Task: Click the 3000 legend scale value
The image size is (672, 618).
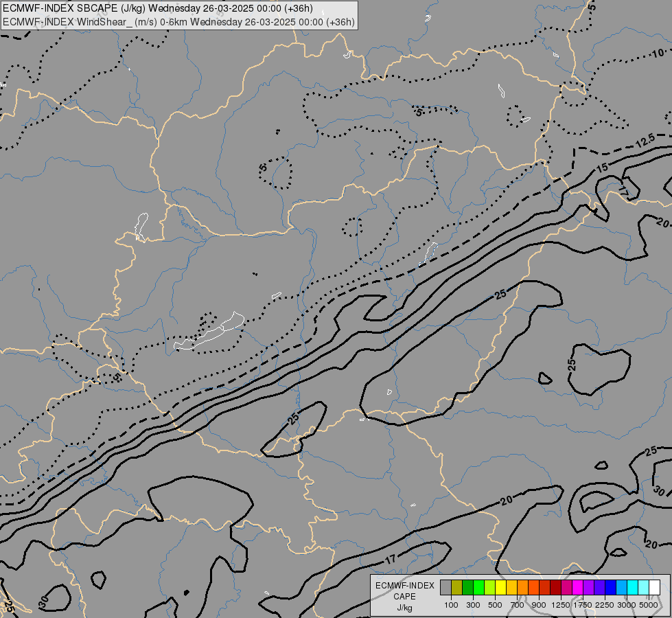Action: click(627, 605)
